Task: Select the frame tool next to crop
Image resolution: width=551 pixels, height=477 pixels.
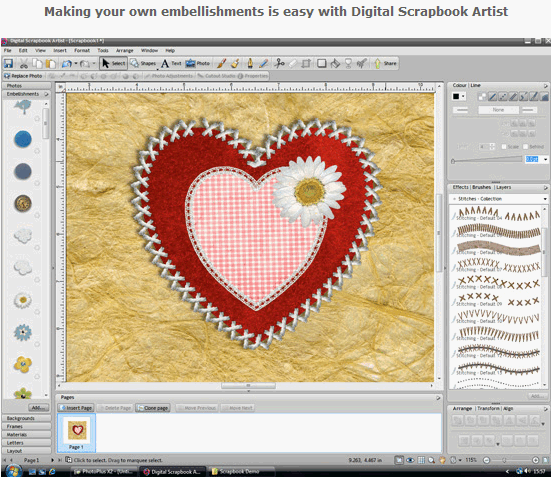Action: tap(321, 63)
